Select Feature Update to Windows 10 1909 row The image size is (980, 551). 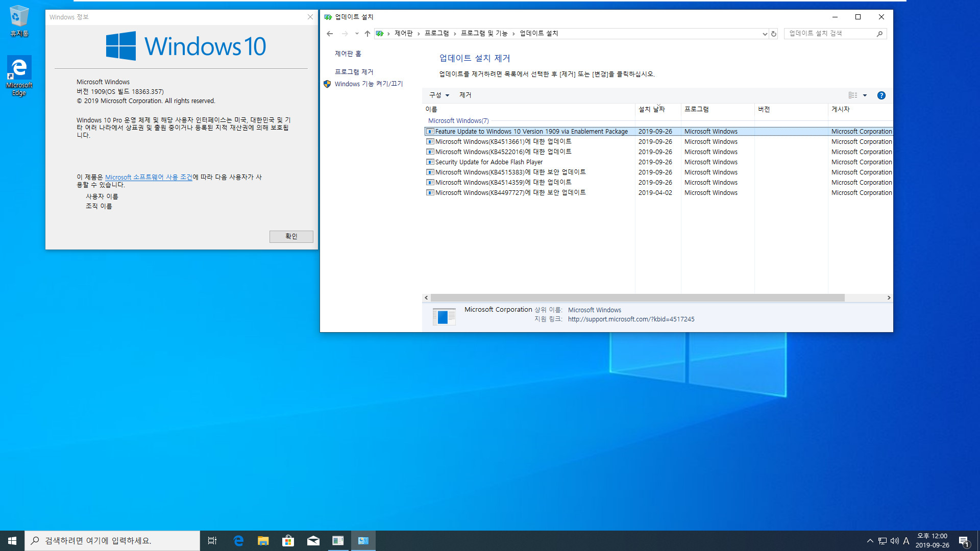click(x=658, y=132)
